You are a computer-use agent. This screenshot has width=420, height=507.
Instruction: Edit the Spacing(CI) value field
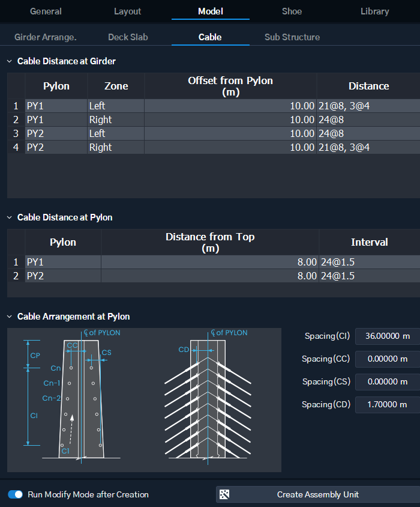point(388,336)
